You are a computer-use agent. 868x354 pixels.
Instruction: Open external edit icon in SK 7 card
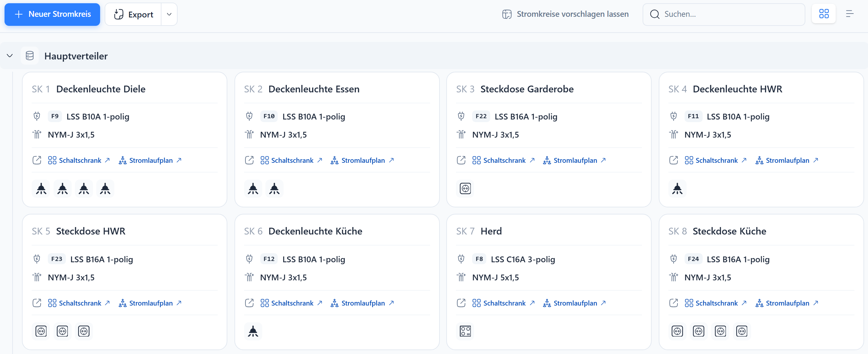[x=461, y=303]
